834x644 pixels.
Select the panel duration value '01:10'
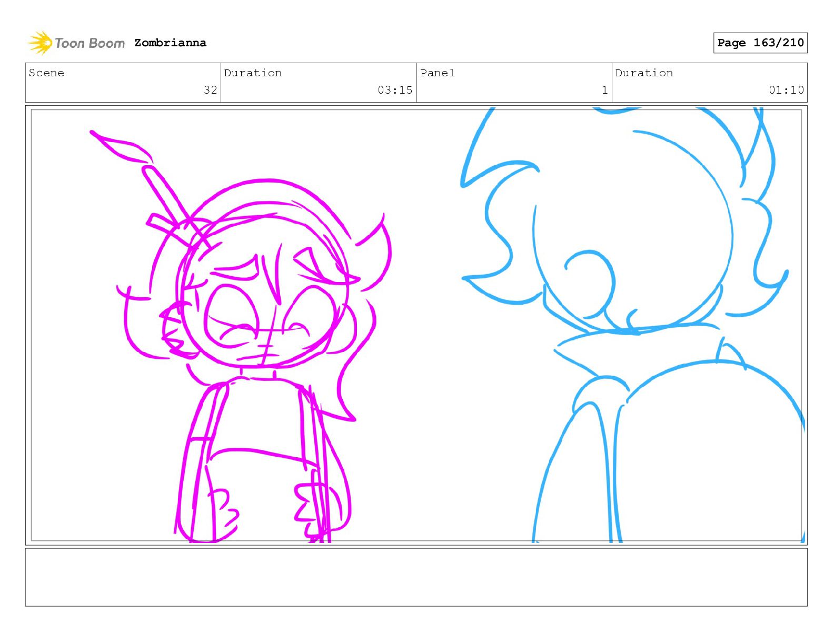click(x=786, y=90)
